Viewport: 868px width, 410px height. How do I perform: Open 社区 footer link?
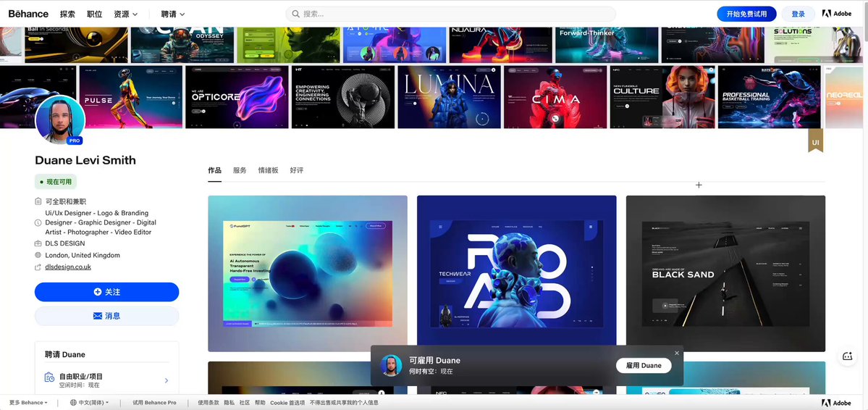tap(245, 403)
